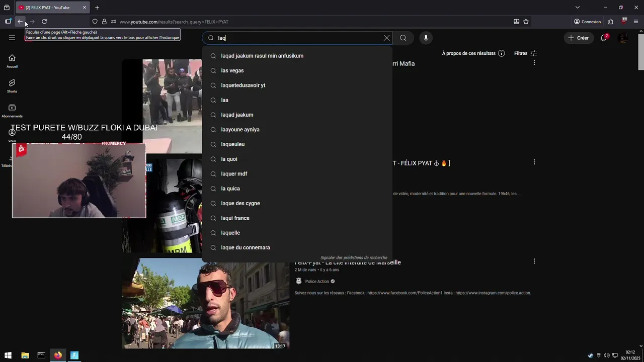Choose the 'laqad jaakum' suggestion
This screenshot has width=644, height=362.
(x=297, y=115)
